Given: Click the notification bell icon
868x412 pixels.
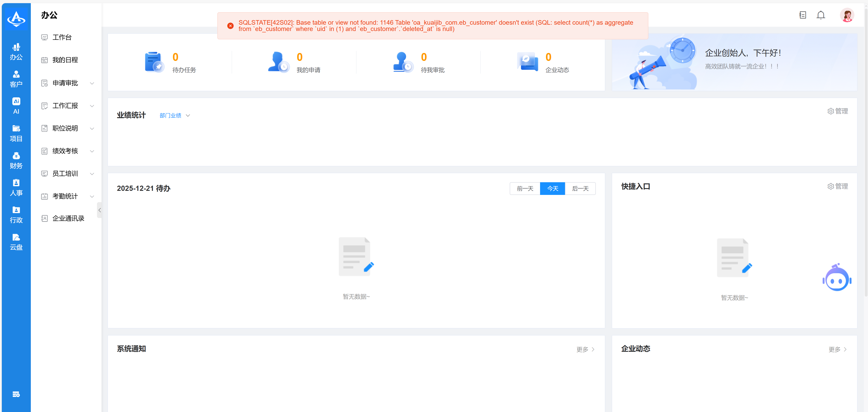Looking at the screenshot, I should (820, 15).
